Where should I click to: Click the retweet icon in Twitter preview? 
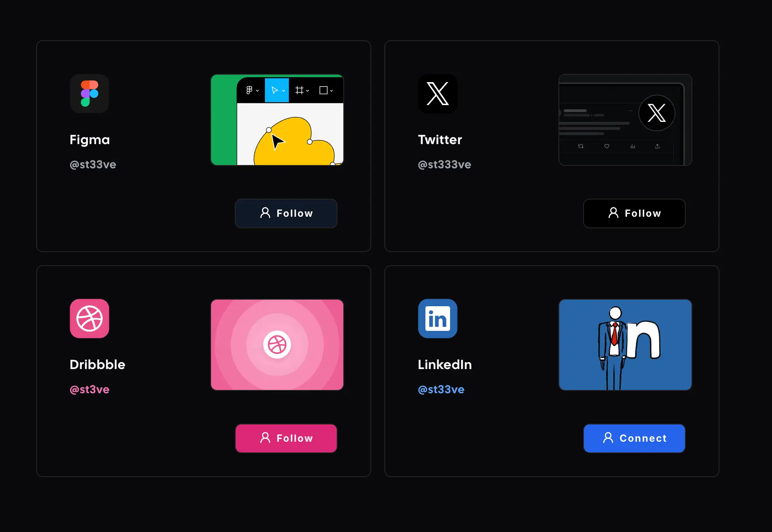pos(581,146)
